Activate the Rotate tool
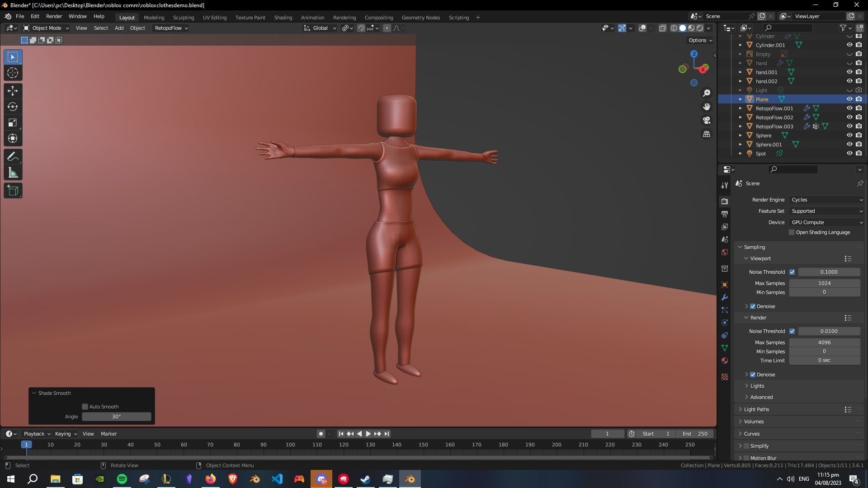The width and height of the screenshot is (868, 488). click(x=13, y=107)
